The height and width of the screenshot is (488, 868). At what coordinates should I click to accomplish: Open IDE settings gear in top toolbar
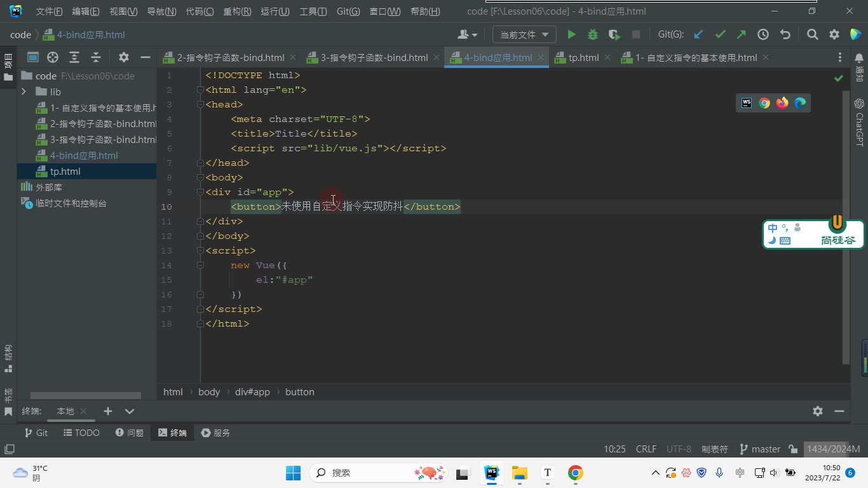coord(834,35)
